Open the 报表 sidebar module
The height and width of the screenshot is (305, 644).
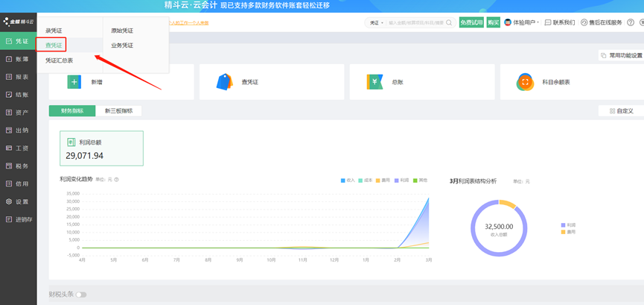pos(18,77)
